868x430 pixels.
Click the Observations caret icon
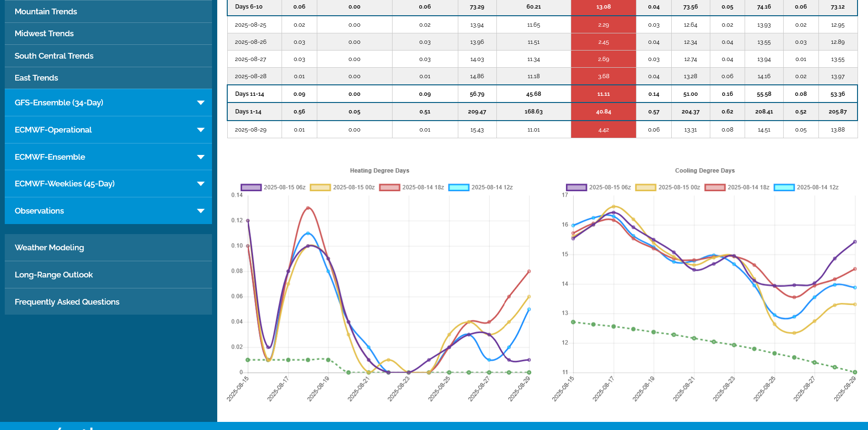tap(201, 211)
